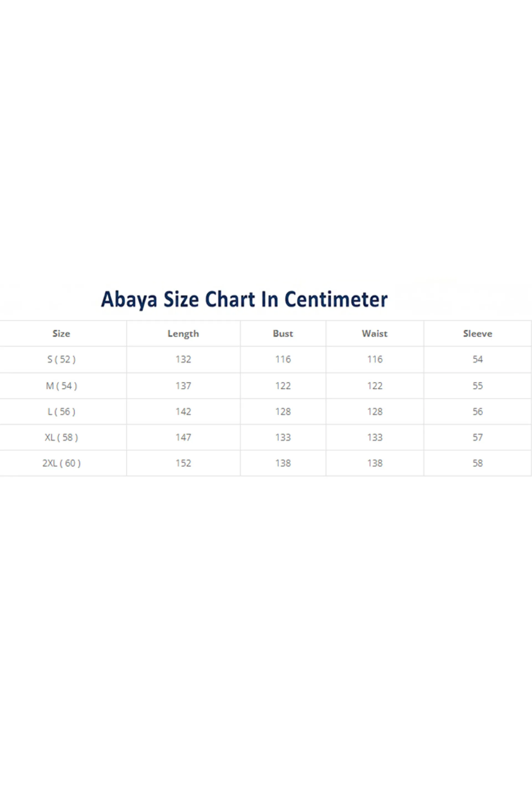
Task: Click the M ( 54 ) size row label
Action: tap(62, 386)
